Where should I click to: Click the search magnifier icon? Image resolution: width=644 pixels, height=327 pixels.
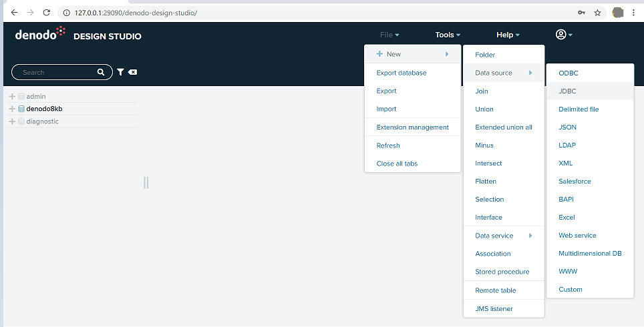(x=101, y=72)
